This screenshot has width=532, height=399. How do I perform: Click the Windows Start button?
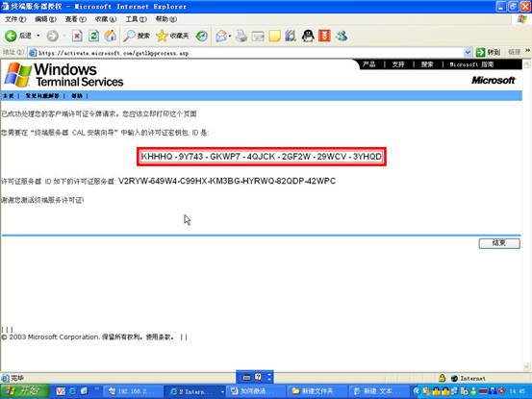(x=24, y=391)
